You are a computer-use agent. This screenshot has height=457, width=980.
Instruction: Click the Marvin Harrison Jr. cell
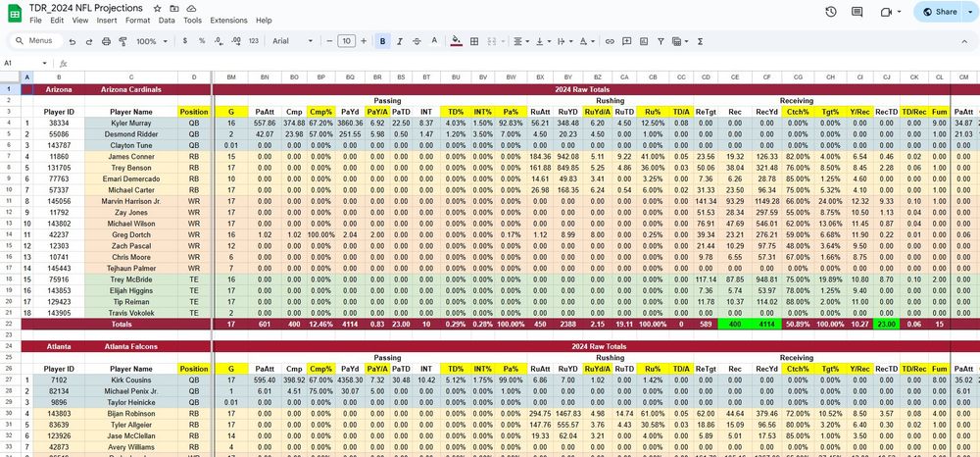(131, 201)
